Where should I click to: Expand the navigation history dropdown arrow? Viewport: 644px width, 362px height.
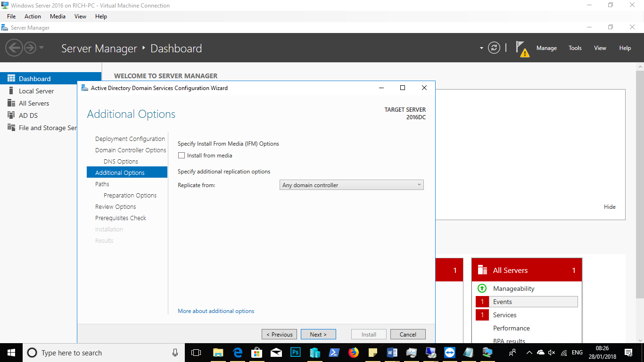(x=41, y=48)
